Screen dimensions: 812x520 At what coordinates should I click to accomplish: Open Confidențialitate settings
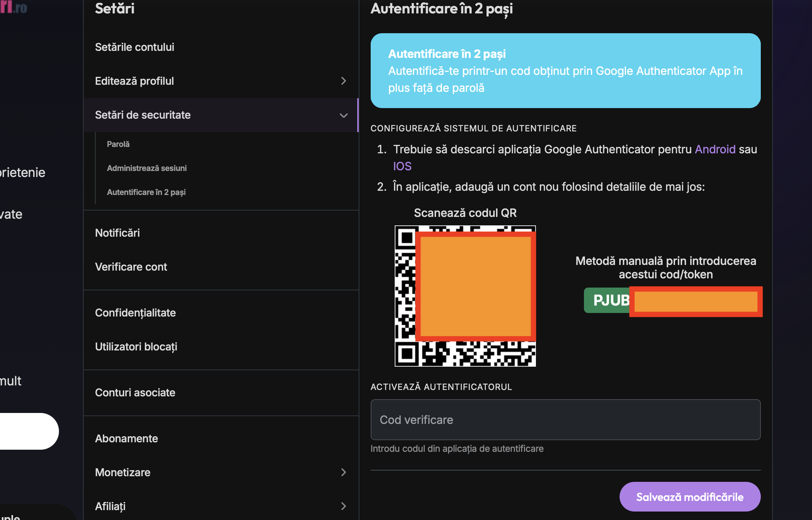tap(135, 313)
